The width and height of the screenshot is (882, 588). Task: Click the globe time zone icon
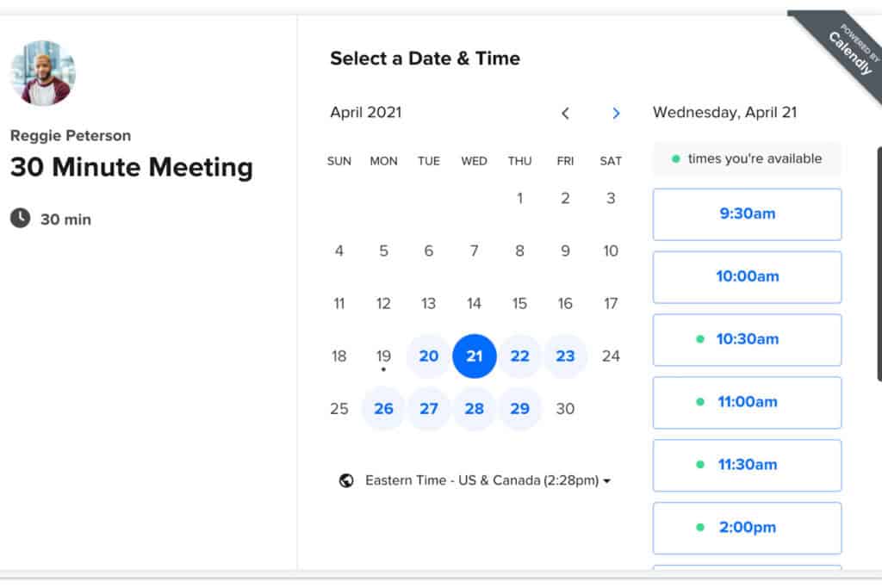[346, 480]
